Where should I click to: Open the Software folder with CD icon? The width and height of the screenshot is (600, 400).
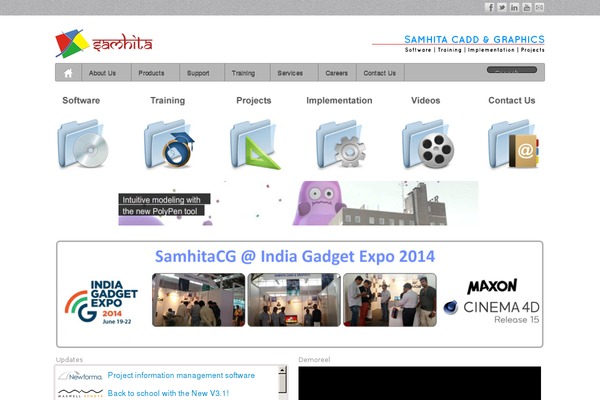[x=83, y=144]
